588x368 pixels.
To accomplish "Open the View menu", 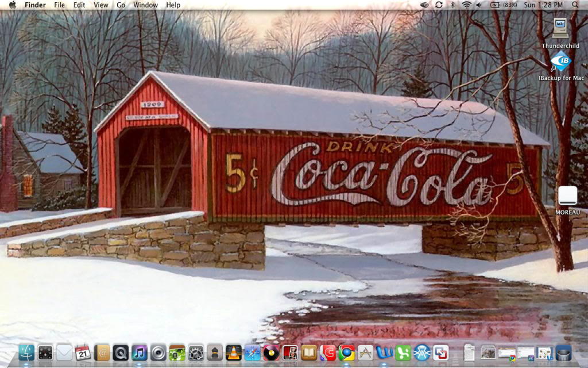I will pos(101,5).
